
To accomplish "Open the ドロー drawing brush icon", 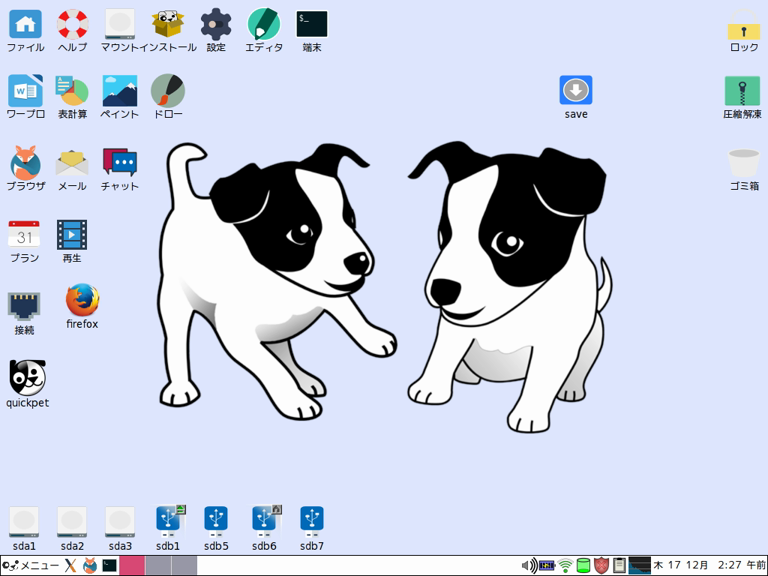I will point(168,91).
